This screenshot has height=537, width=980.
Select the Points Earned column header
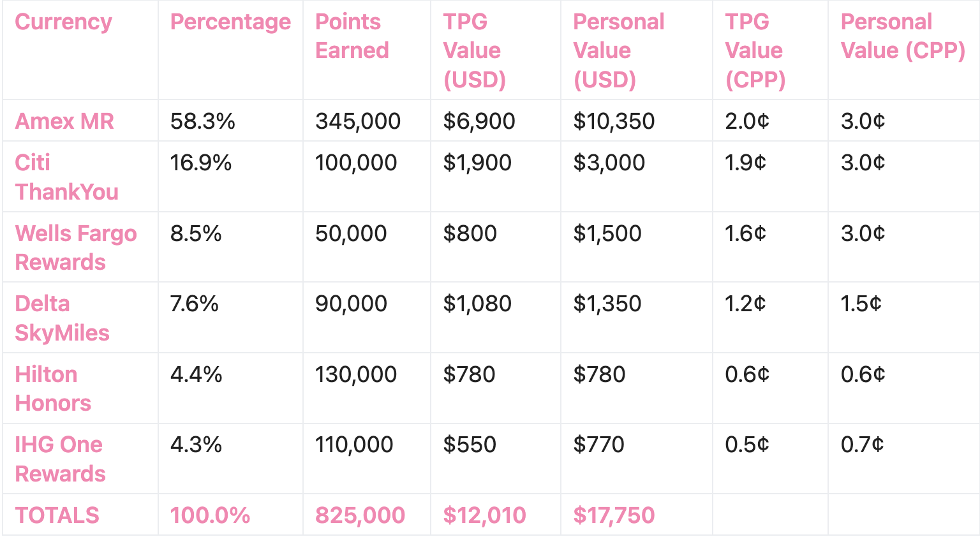[x=352, y=36]
